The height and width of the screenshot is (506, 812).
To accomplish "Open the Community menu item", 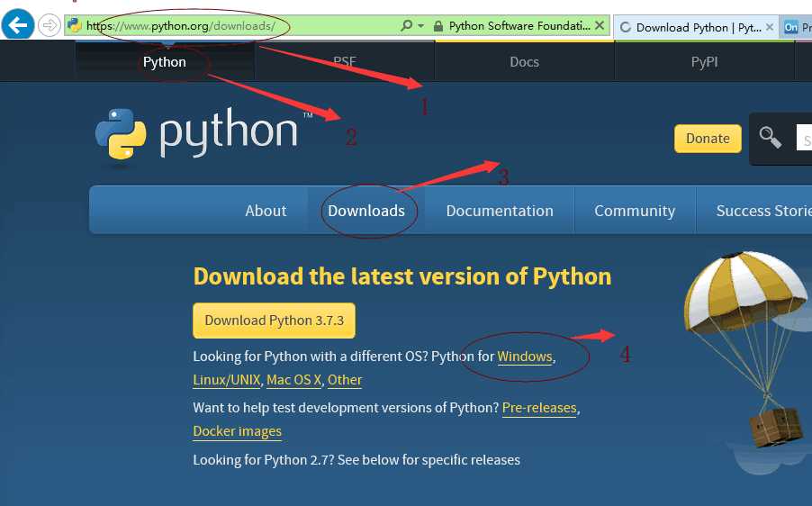I will click(635, 211).
